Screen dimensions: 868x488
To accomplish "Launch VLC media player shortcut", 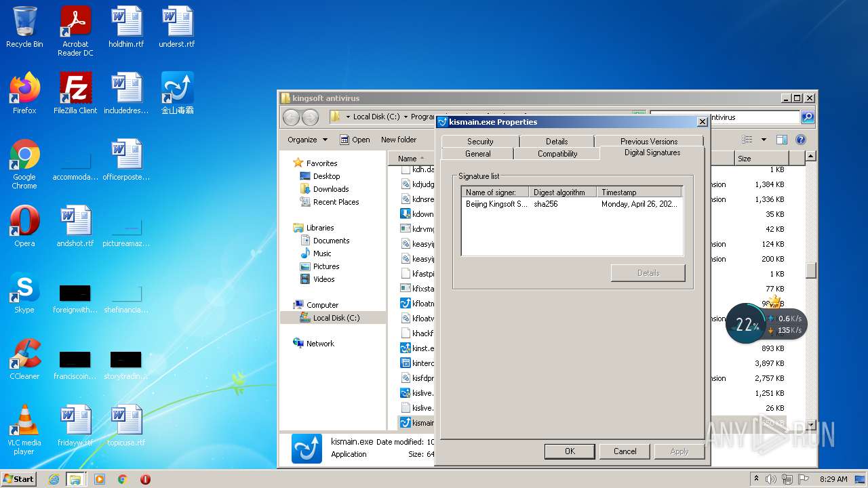I will (24, 430).
